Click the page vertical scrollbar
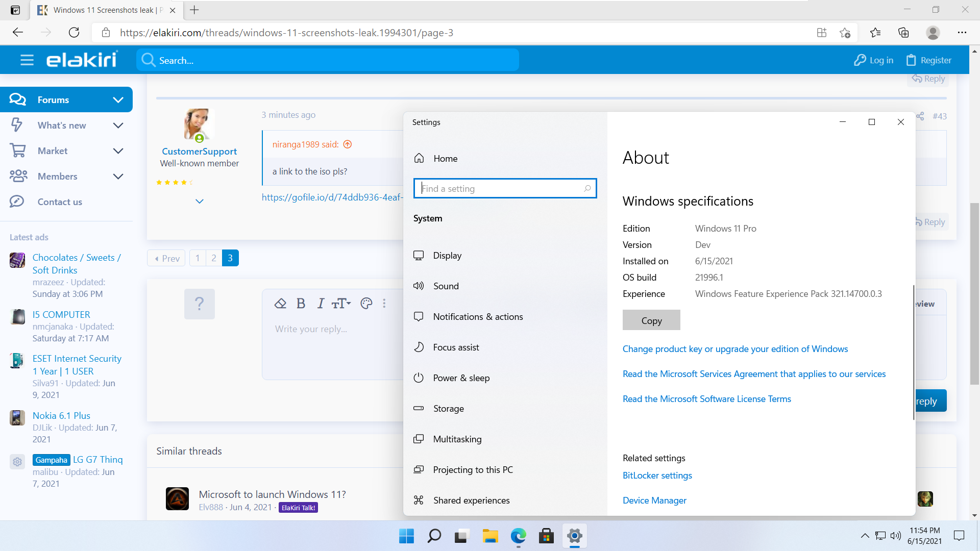This screenshot has width=980, height=551. [x=974, y=293]
